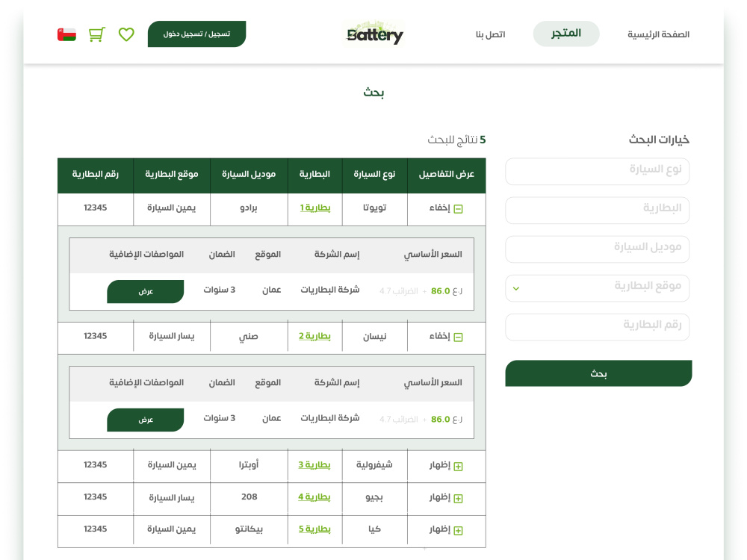This screenshot has height=560, width=747.
Task: Click the خيارات البحث heading
Action: click(659, 140)
